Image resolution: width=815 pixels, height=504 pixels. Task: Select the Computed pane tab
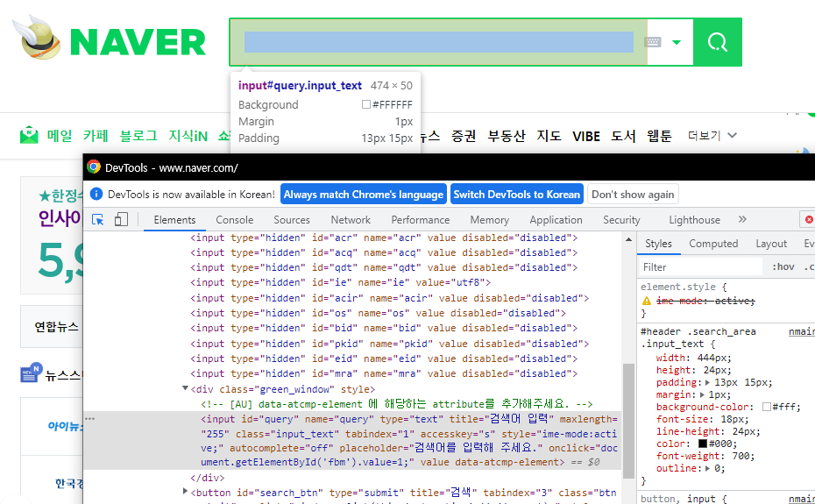713,244
